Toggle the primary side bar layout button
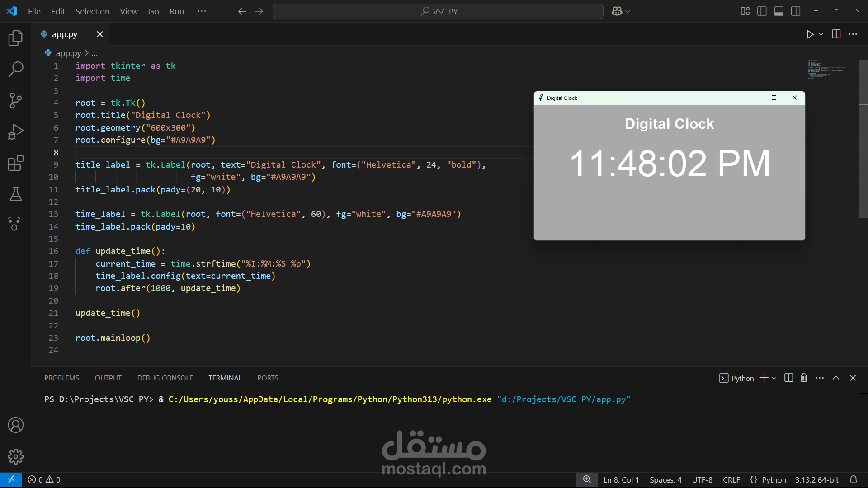Screen dimensions: 868x488 pos(762,11)
